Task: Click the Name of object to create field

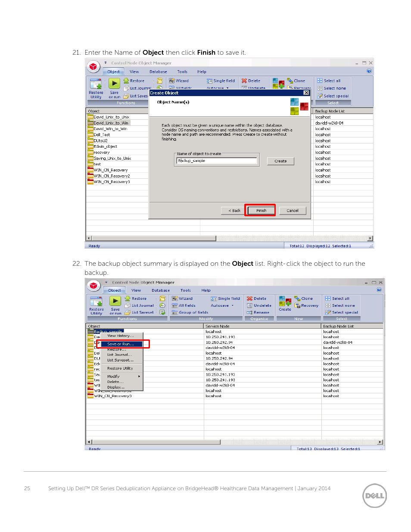Action: [217, 161]
